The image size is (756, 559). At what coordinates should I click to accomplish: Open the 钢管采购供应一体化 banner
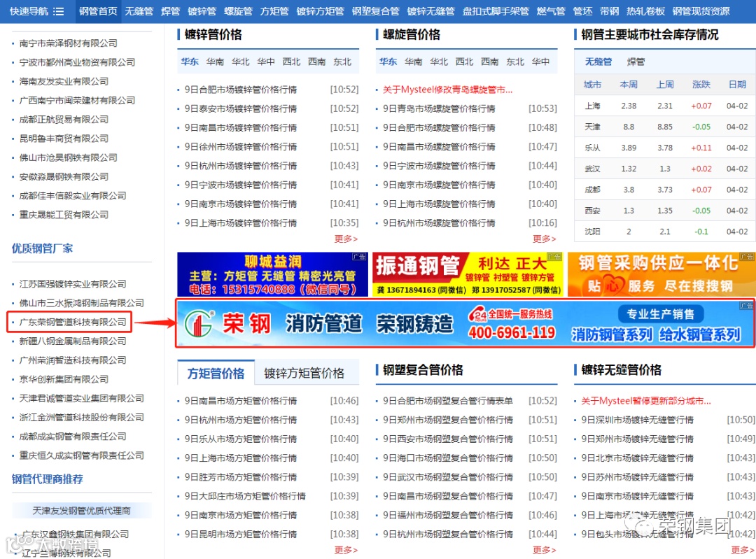[661, 274]
